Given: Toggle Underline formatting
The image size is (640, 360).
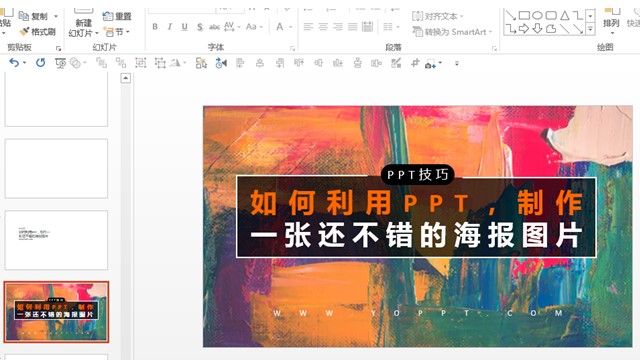Looking at the screenshot, I should pos(184,27).
